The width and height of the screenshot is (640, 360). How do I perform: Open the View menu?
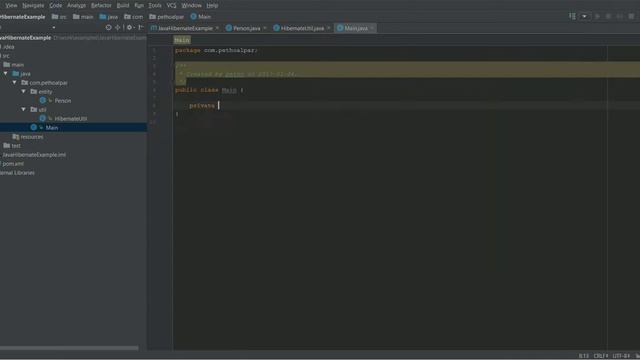coord(11,5)
